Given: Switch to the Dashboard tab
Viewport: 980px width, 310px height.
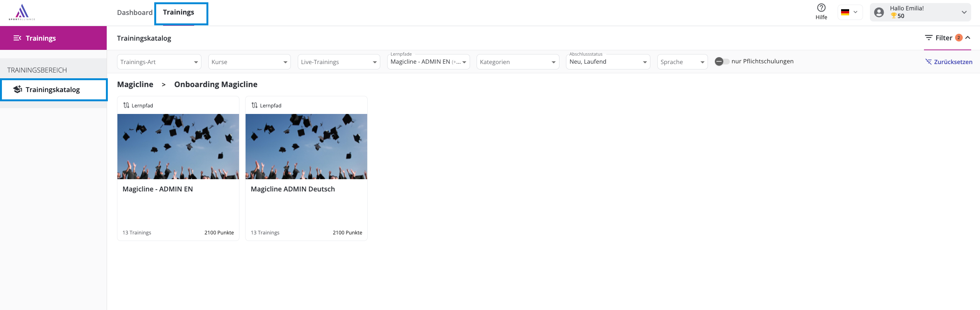Looking at the screenshot, I should pos(135,13).
